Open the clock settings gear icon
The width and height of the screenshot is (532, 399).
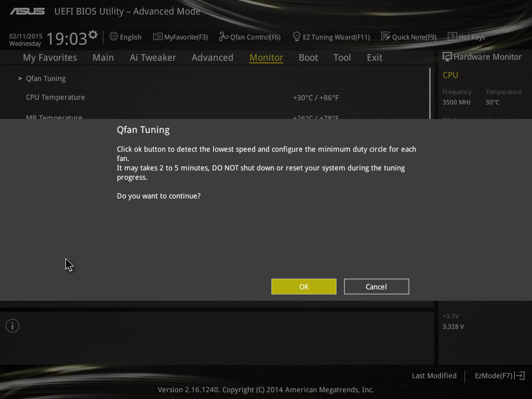pos(93,35)
